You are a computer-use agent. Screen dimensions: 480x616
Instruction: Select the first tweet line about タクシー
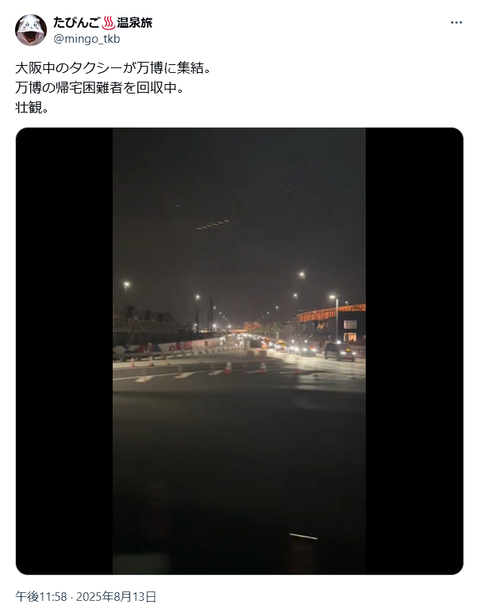[x=113, y=68]
